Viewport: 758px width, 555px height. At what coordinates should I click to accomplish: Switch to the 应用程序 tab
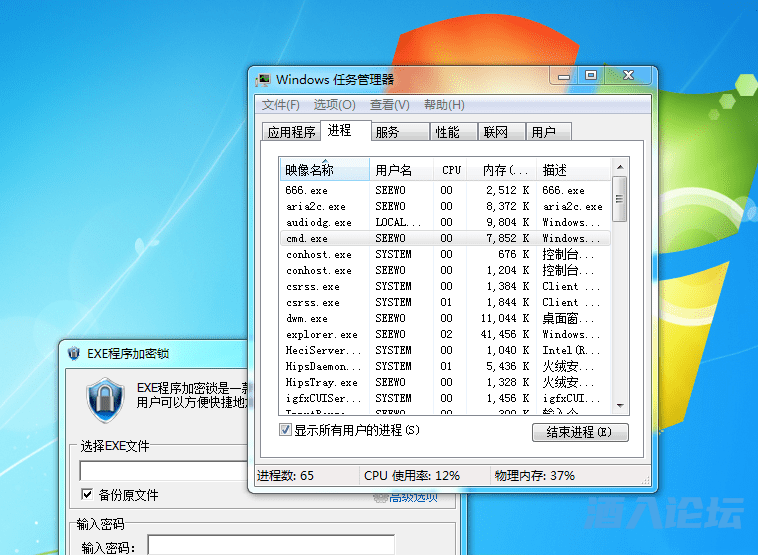click(x=291, y=132)
